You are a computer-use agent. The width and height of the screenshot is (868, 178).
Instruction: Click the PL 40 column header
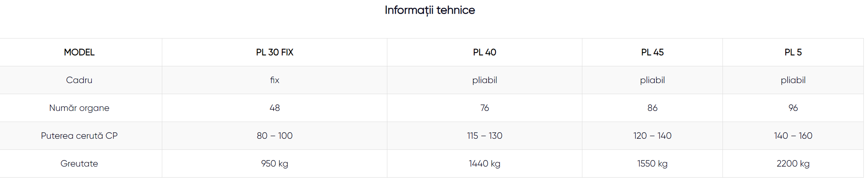(484, 52)
